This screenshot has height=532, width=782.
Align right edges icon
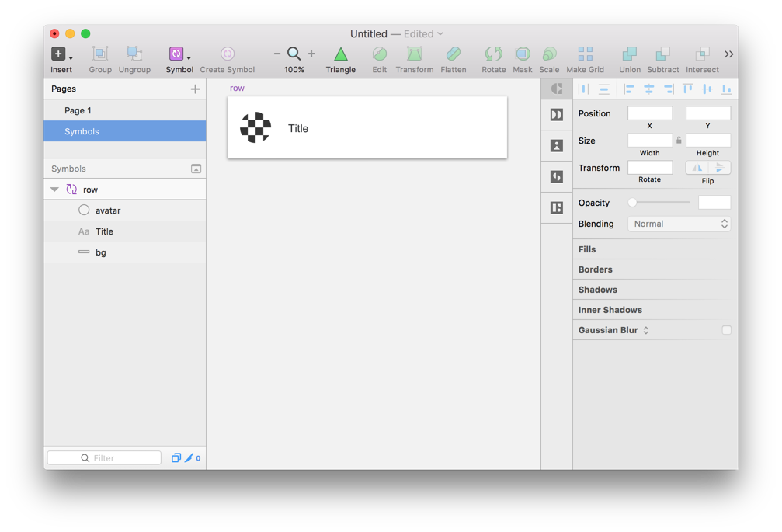pyautogui.click(x=669, y=89)
